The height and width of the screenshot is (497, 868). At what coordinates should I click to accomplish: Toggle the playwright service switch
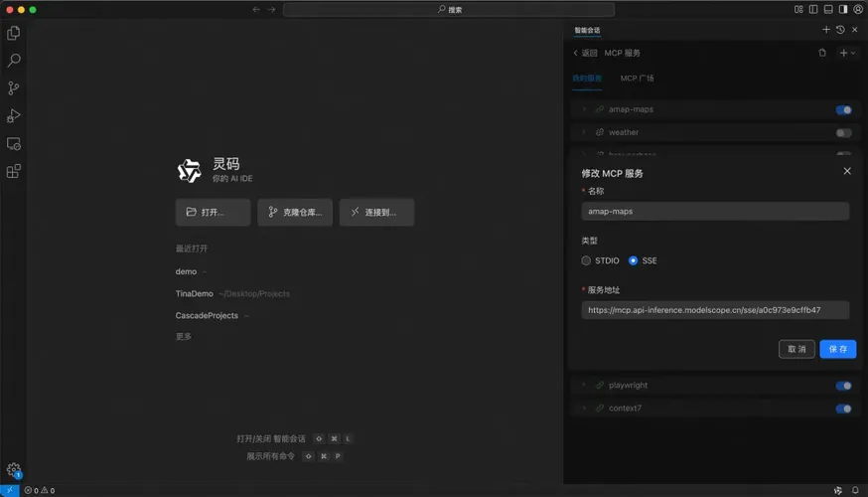843,386
